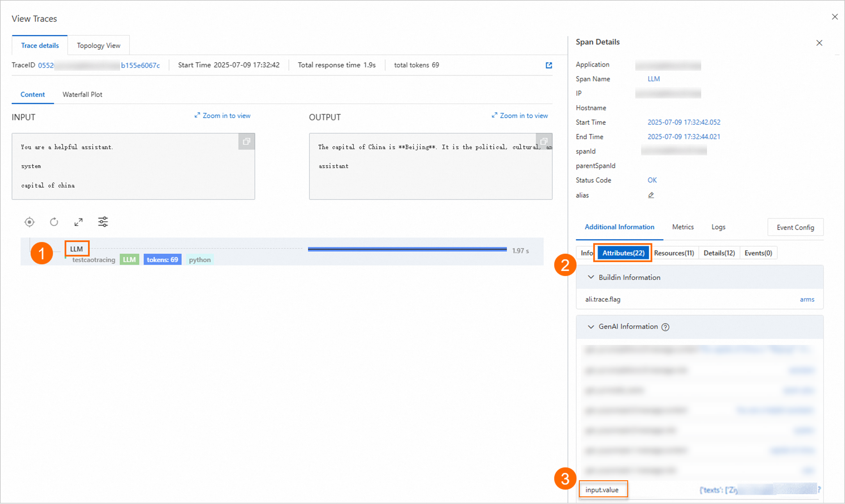Open span filter settings sliders icon
The height and width of the screenshot is (504, 845).
click(103, 222)
